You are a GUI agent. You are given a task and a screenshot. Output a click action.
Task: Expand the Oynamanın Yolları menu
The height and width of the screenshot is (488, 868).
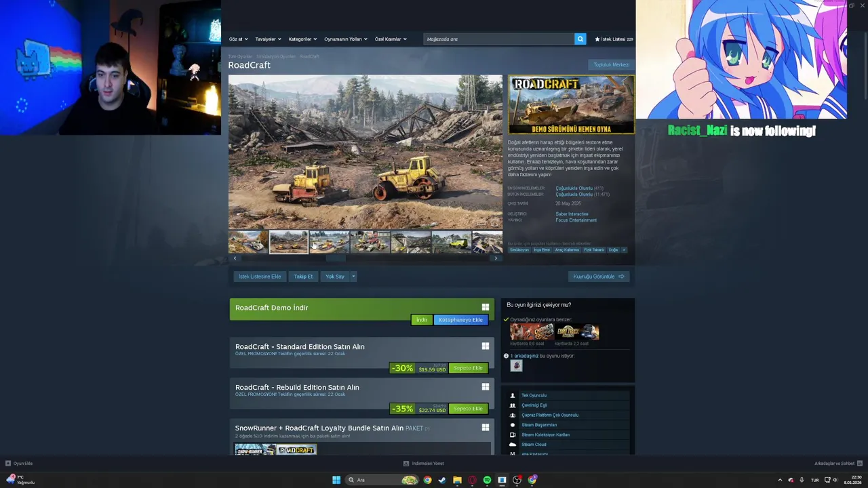(x=346, y=39)
